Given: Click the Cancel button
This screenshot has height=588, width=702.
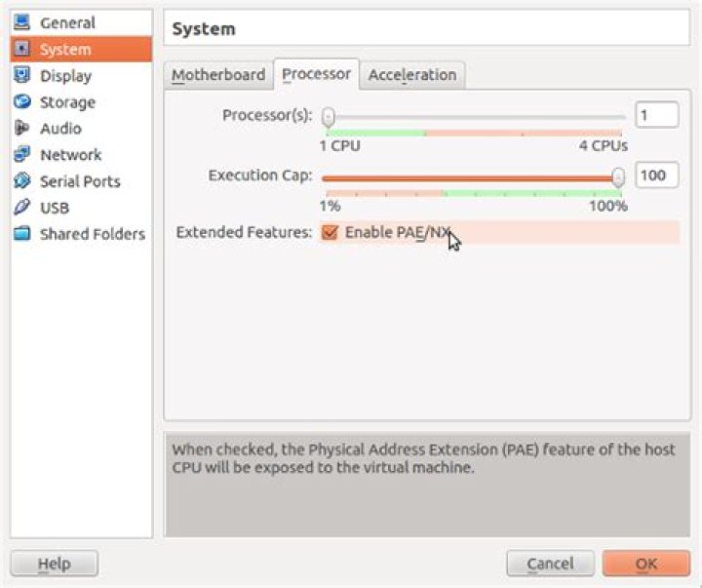Looking at the screenshot, I should point(550,564).
